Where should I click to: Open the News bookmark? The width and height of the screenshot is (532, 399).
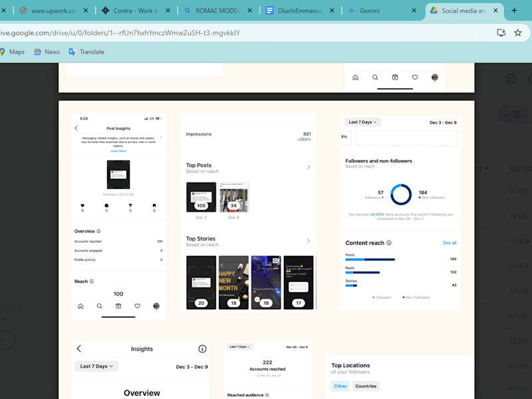[47, 52]
